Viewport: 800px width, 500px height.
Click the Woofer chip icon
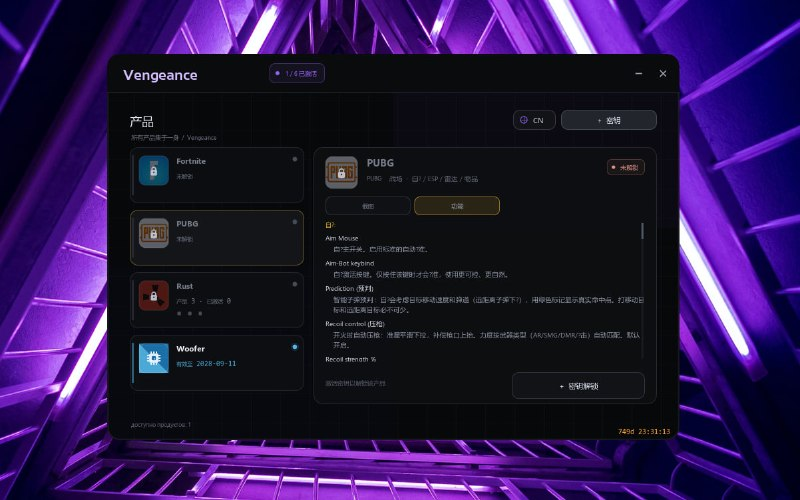154,358
